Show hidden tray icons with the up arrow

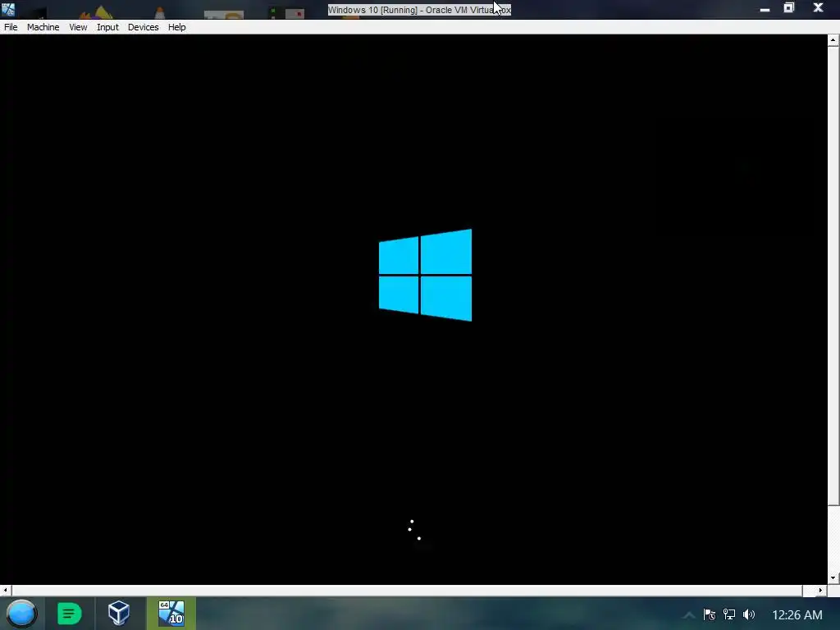(x=689, y=615)
